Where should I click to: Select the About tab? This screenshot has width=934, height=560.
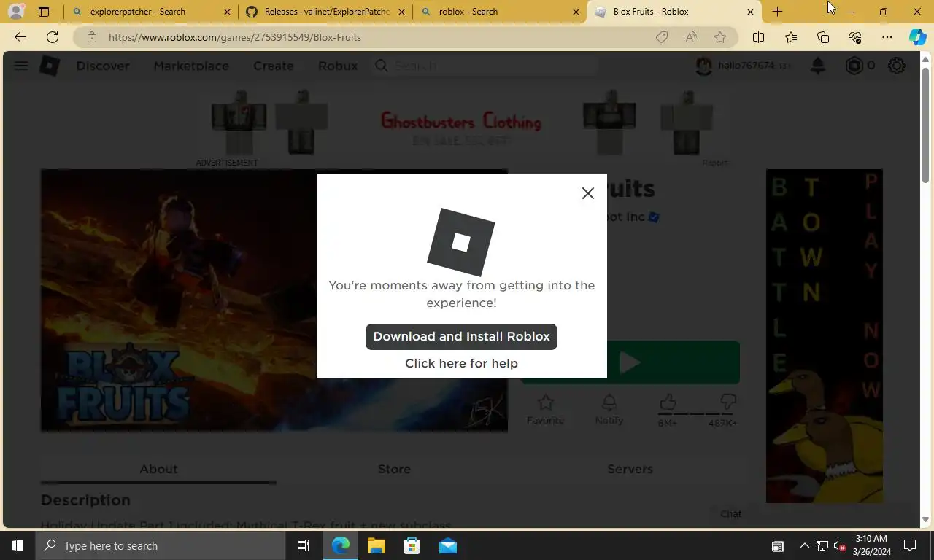coord(158,469)
